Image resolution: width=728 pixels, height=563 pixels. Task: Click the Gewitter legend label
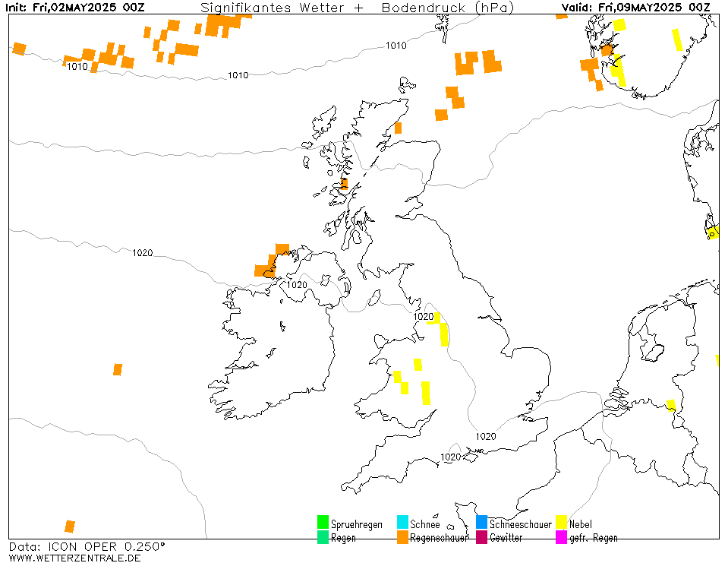(x=506, y=537)
